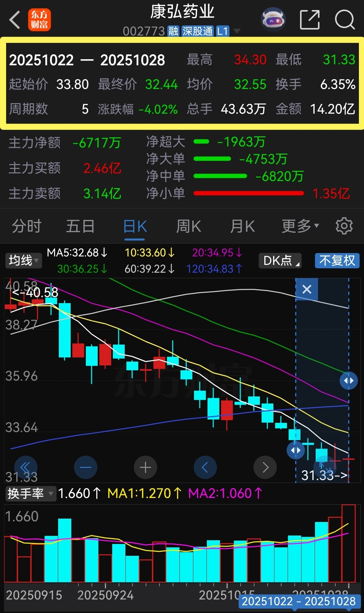This screenshot has height=613, width=364.
Task: Tap the 30:36.25 moving average value
Action: pyautogui.click(x=82, y=269)
